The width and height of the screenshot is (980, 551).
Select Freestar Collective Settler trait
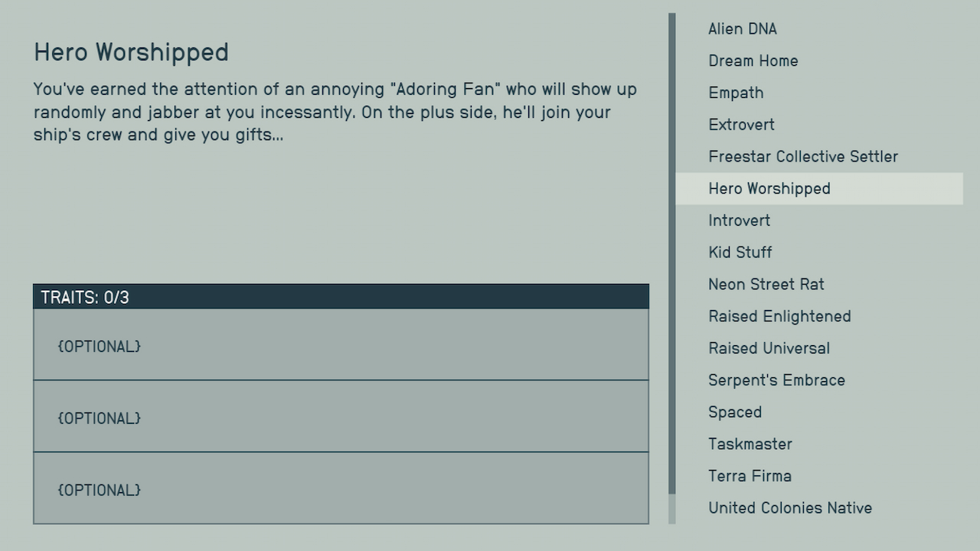[802, 156]
